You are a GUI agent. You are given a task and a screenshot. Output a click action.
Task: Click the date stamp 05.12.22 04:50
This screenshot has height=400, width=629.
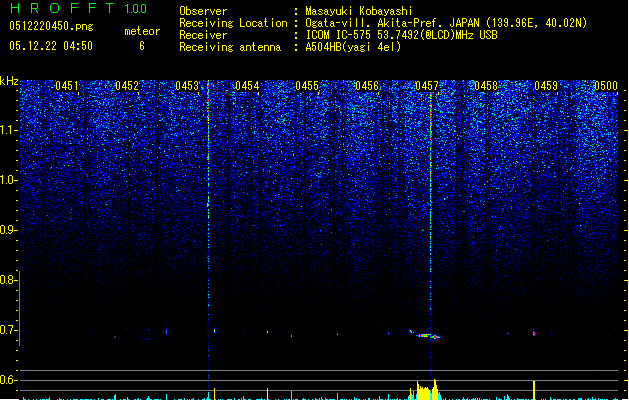[51, 46]
